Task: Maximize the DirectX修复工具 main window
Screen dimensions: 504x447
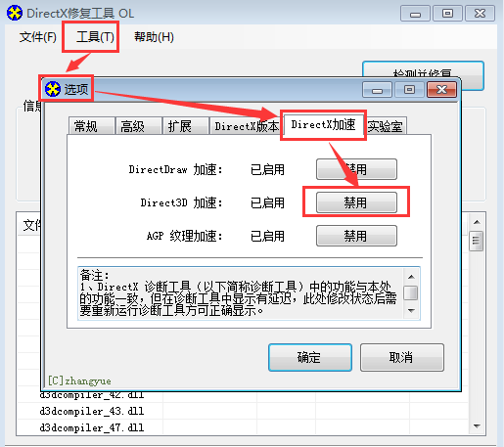Action: 447,14
